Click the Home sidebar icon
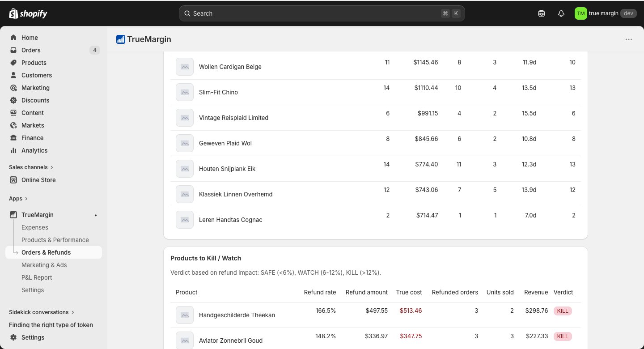 pos(13,38)
